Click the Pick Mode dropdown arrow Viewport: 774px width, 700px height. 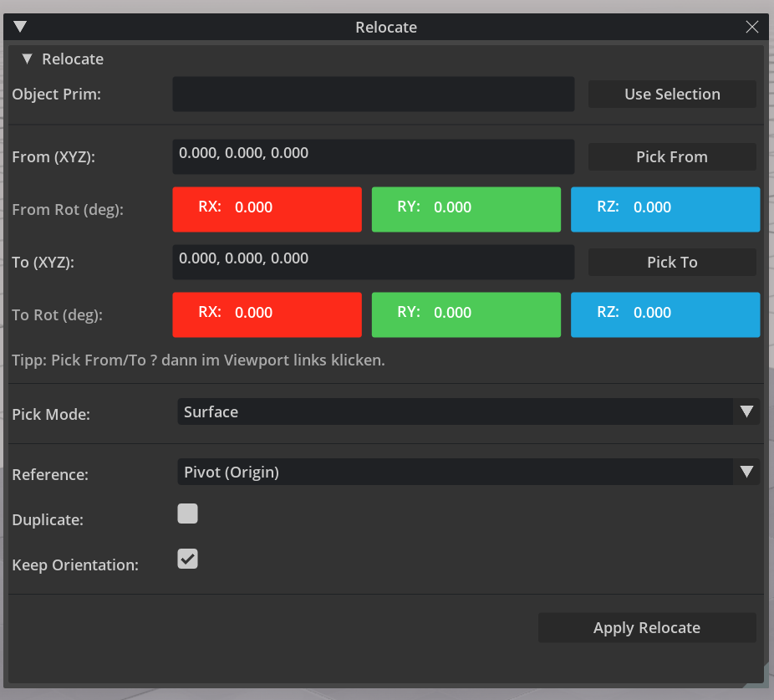(746, 411)
